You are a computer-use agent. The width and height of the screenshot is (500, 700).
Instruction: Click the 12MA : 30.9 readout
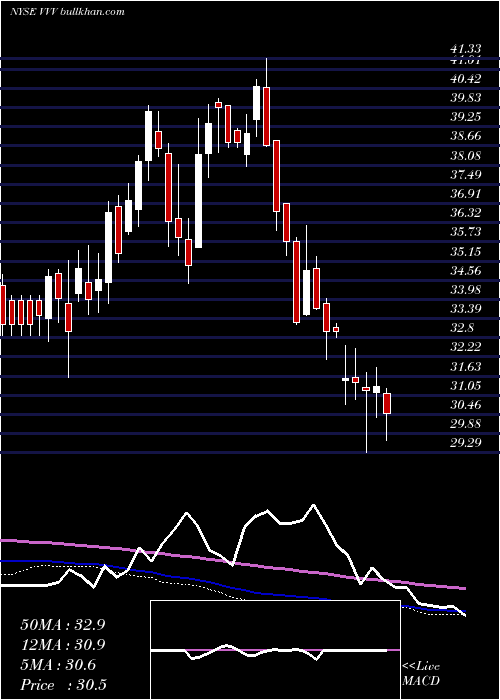(x=63, y=645)
